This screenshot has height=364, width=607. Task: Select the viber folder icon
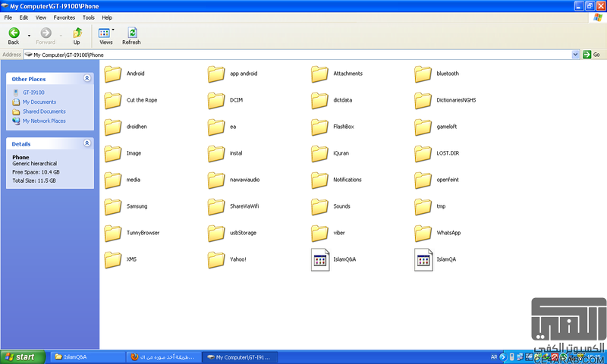point(319,234)
